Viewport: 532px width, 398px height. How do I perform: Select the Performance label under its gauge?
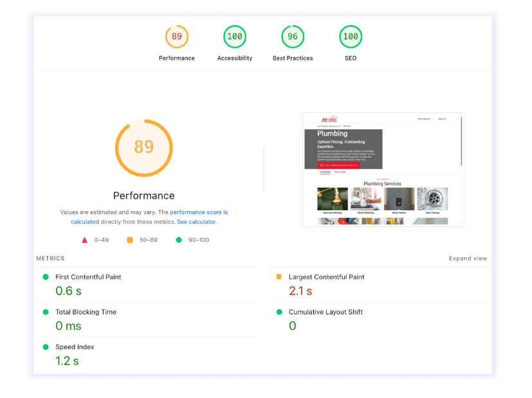(176, 58)
